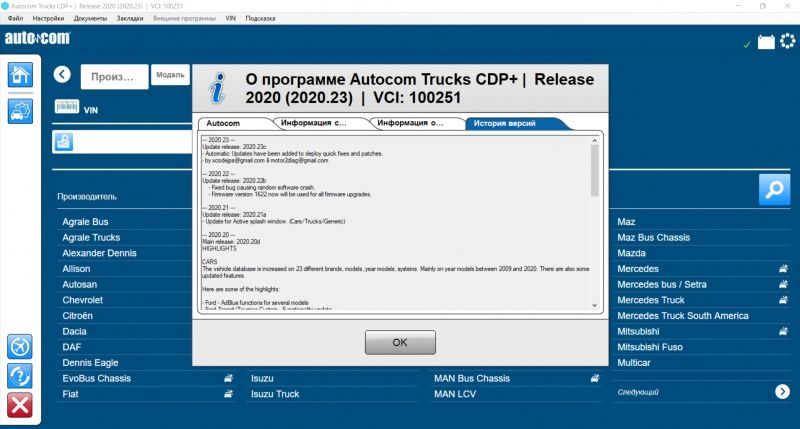Select manufacturer Dennis Eagle
The image size is (800, 429).
tap(90, 363)
